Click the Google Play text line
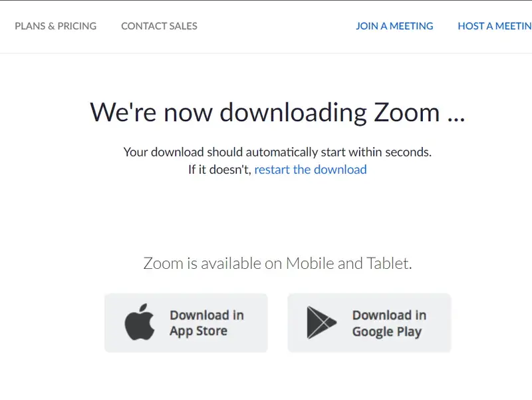This screenshot has height=400, width=532. pos(387,331)
